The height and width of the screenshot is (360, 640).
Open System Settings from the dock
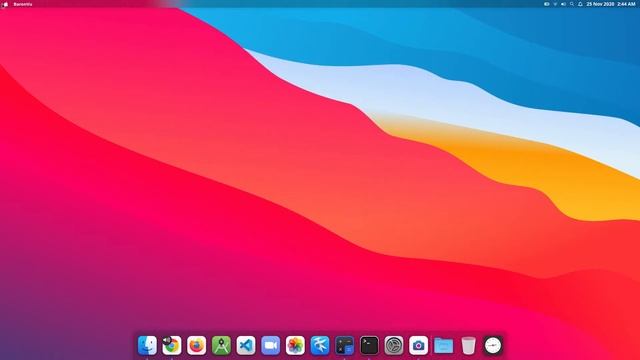pyautogui.click(x=394, y=346)
